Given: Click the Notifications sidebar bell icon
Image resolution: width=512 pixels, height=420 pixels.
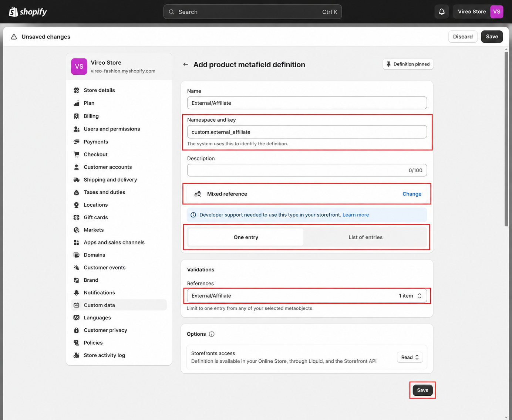Looking at the screenshot, I should tap(77, 293).
